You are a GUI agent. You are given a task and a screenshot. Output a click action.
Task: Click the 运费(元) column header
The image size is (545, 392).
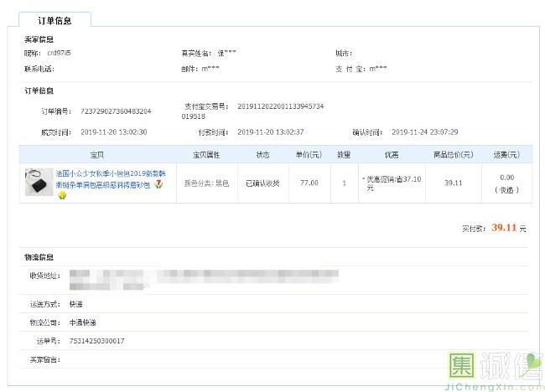(x=506, y=155)
